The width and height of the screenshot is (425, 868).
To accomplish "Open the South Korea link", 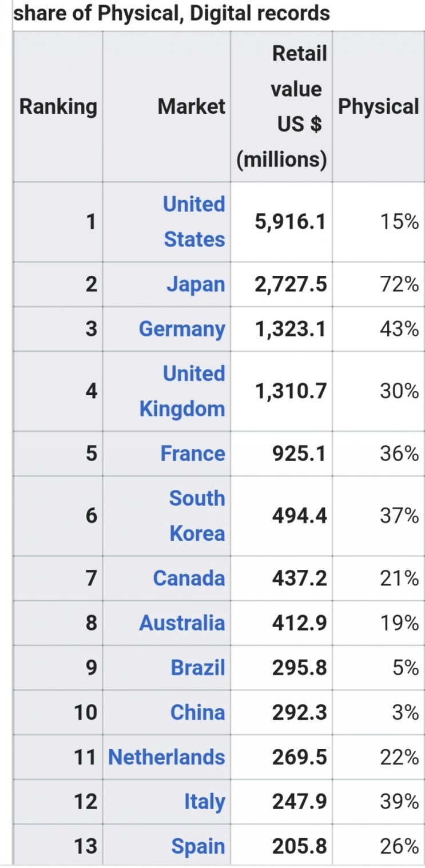I will 197,516.
